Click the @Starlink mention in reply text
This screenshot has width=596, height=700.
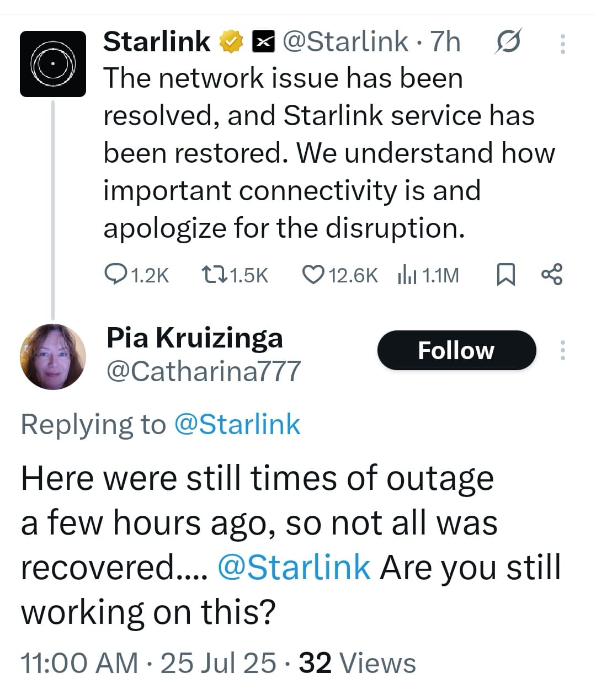[x=294, y=567]
